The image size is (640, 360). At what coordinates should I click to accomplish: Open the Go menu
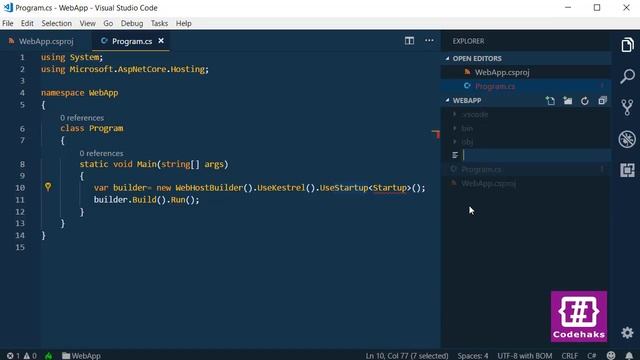(108, 23)
